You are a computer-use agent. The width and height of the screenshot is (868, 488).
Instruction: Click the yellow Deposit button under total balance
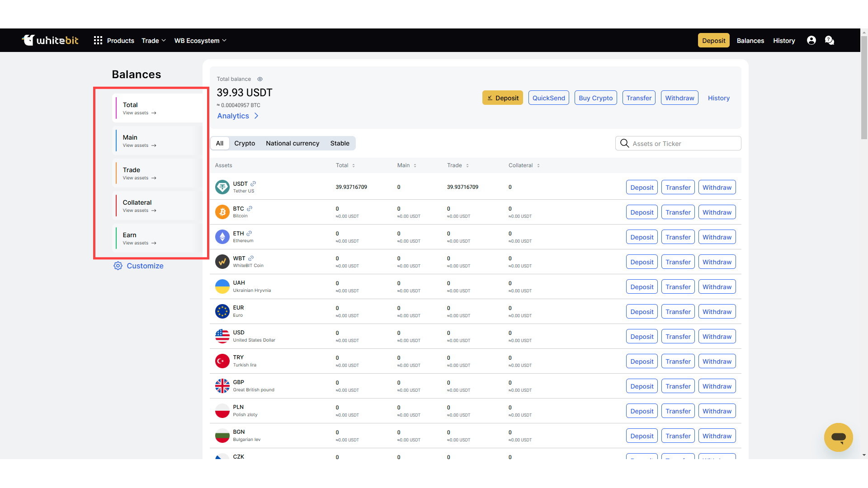503,98
